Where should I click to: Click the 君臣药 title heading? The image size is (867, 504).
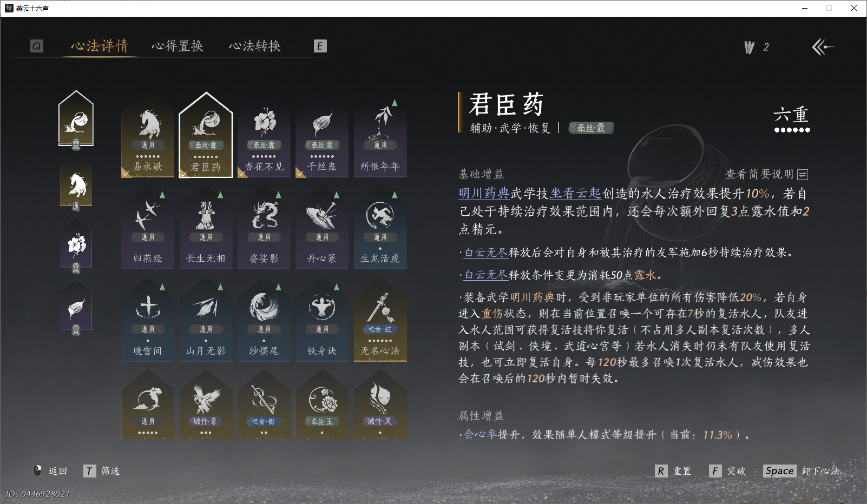pyautogui.click(x=506, y=104)
